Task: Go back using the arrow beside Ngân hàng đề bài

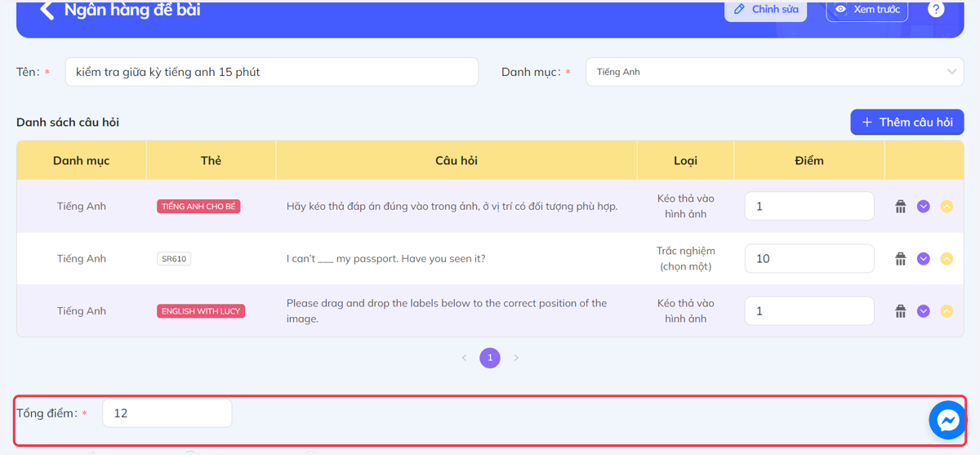Action: click(47, 10)
